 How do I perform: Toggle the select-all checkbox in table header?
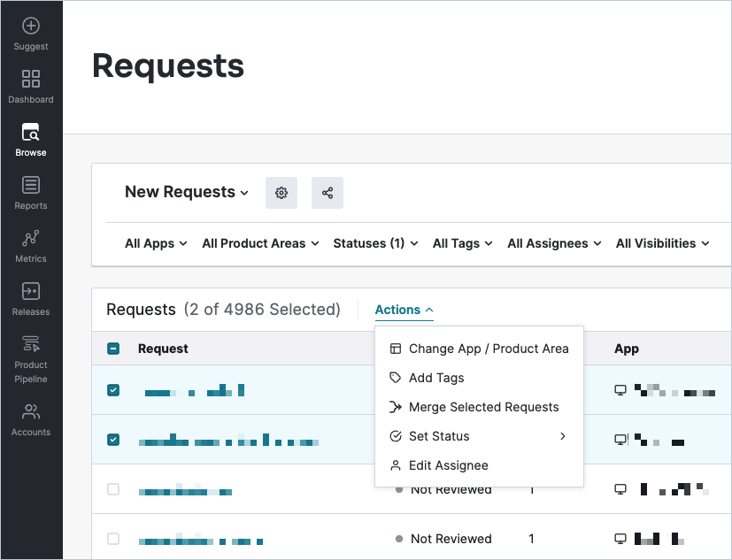tap(113, 349)
